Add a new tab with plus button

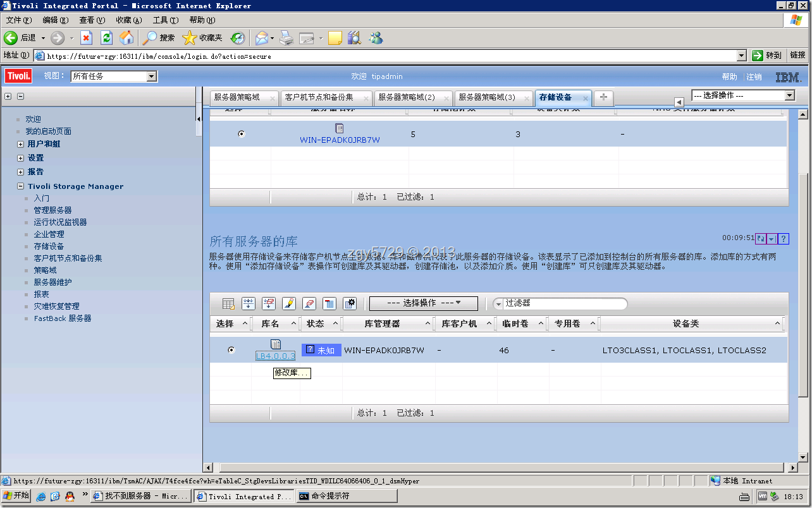(x=603, y=97)
